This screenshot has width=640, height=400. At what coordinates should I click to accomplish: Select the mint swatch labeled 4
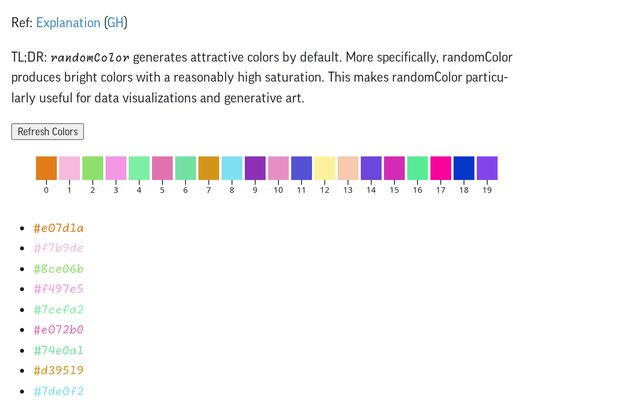click(139, 168)
